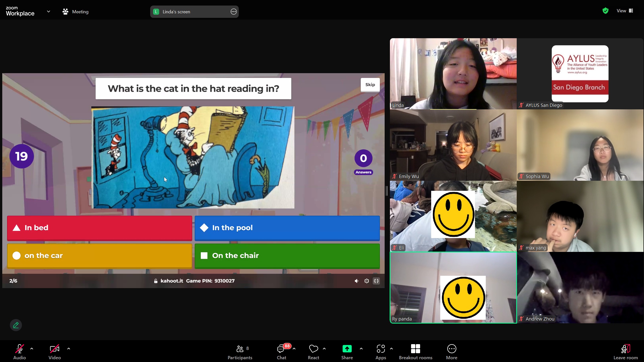This screenshot has height=362, width=644.
Task: Choose the red 'In bed' answer
Action: 100,228
